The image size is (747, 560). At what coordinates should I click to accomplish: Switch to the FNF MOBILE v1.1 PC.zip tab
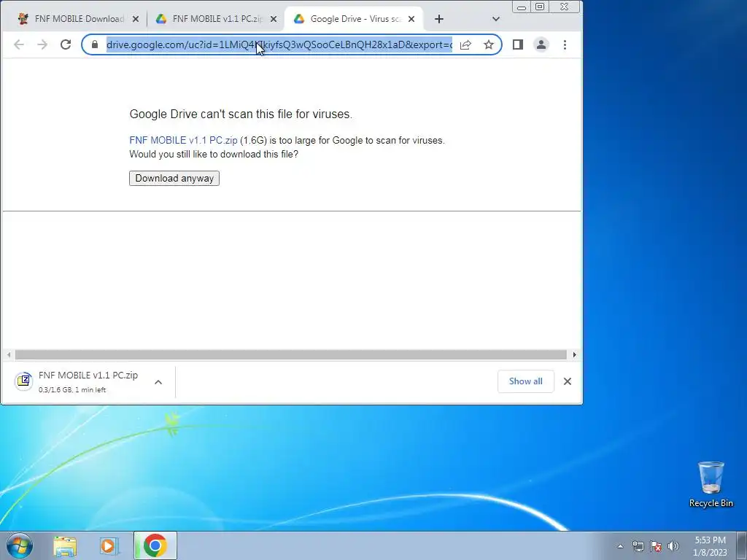tap(217, 19)
